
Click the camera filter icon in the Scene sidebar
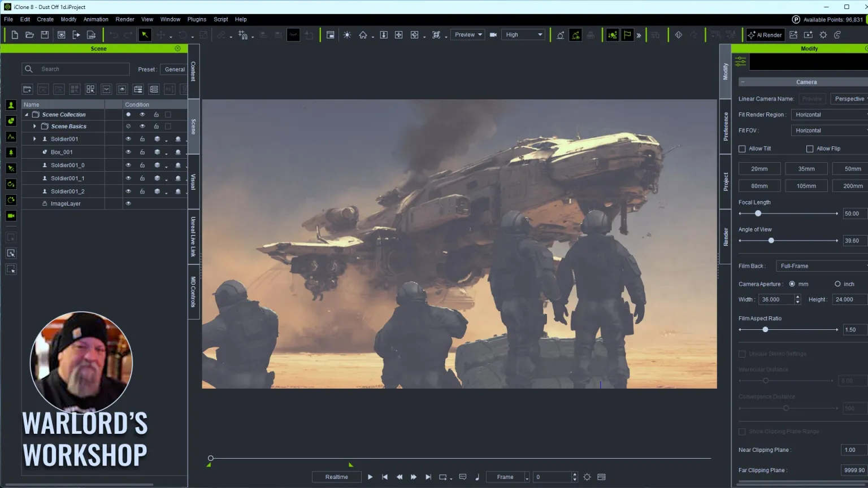click(11, 216)
